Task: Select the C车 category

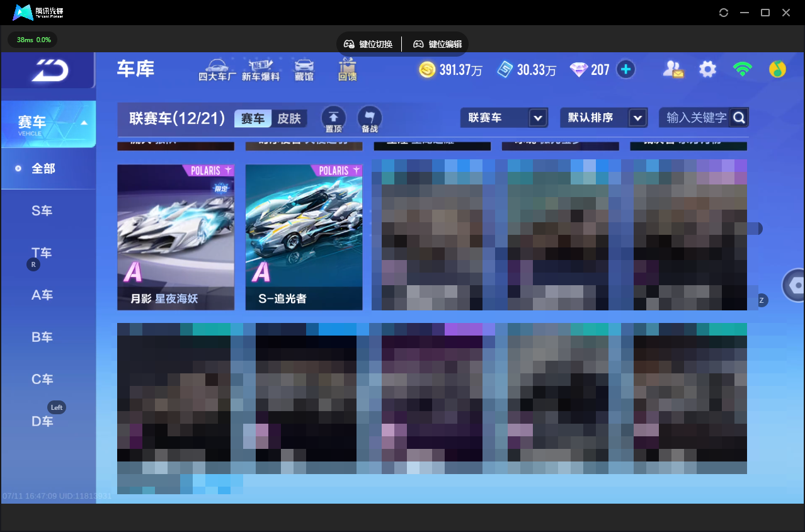Action: pyautogui.click(x=42, y=379)
